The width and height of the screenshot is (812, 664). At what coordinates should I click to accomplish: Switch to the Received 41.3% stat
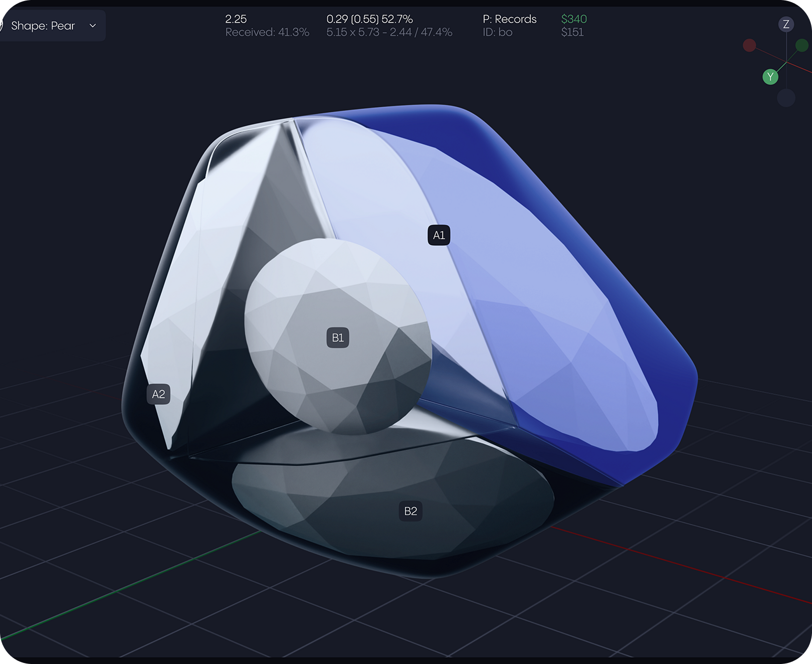pyautogui.click(x=267, y=33)
